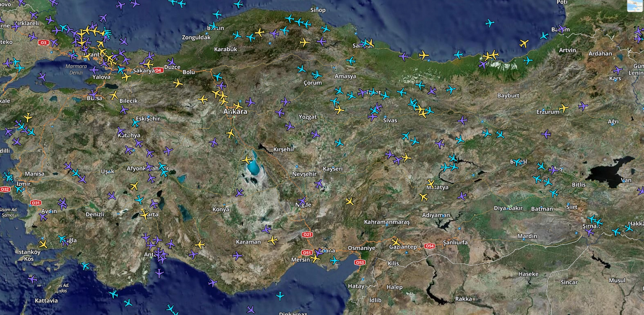Select yellow aircraft right of Karaman label
644x315 pixels.
point(272,240)
